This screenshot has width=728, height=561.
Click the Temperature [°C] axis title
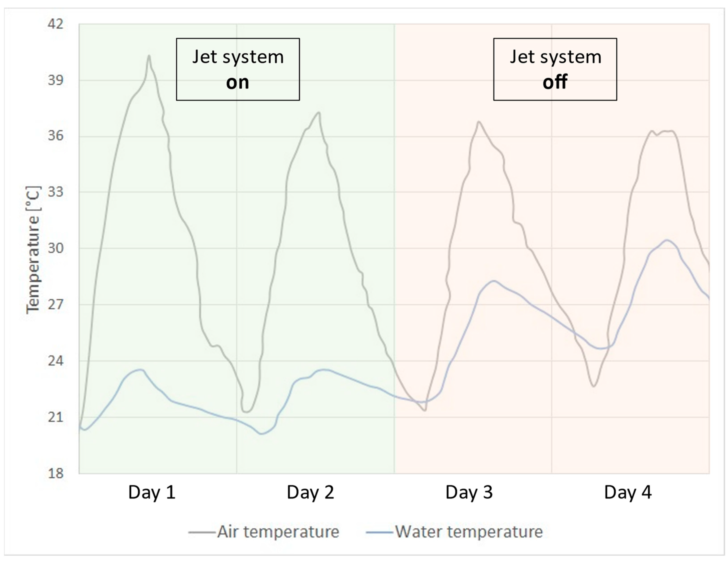[x=33, y=250]
